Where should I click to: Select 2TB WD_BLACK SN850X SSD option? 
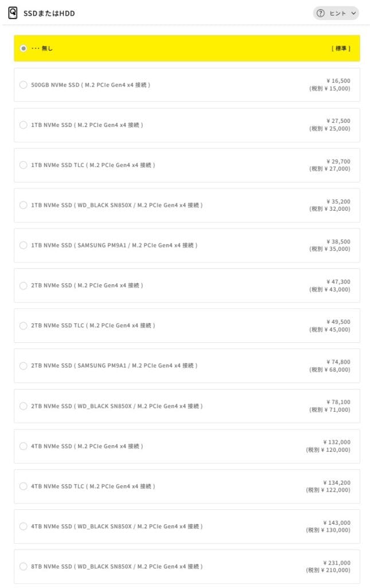coord(24,406)
